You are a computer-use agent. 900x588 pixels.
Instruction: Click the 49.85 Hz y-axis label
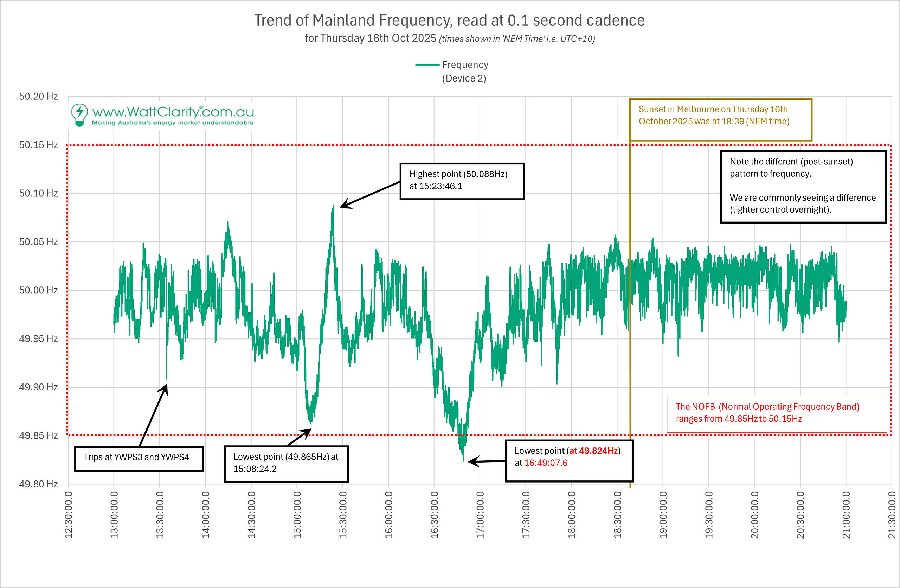coord(39,435)
